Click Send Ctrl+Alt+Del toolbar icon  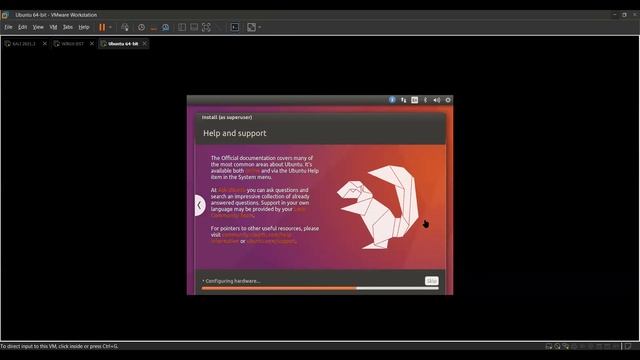click(x=125, y=27)
